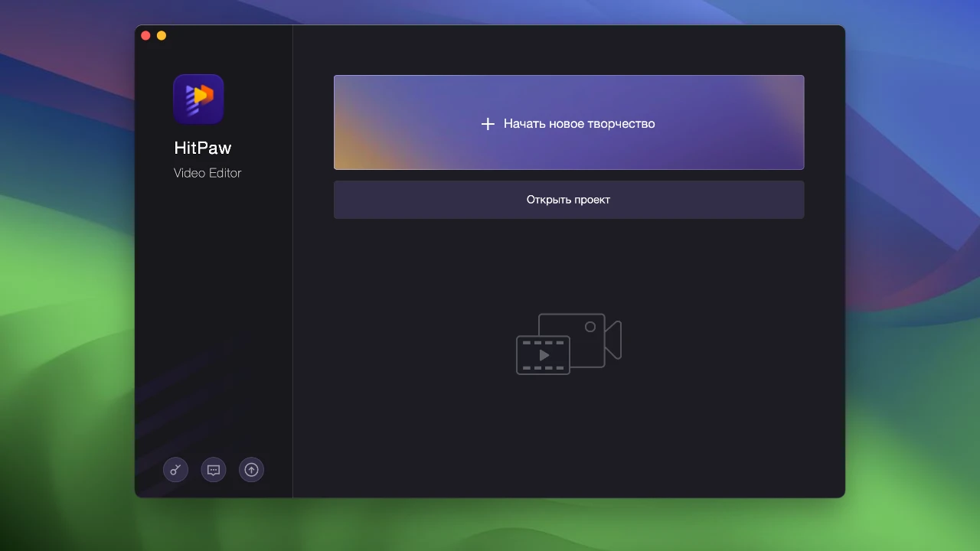
Task: Click the Начать новое творчество label
Action: click(579, 124)
